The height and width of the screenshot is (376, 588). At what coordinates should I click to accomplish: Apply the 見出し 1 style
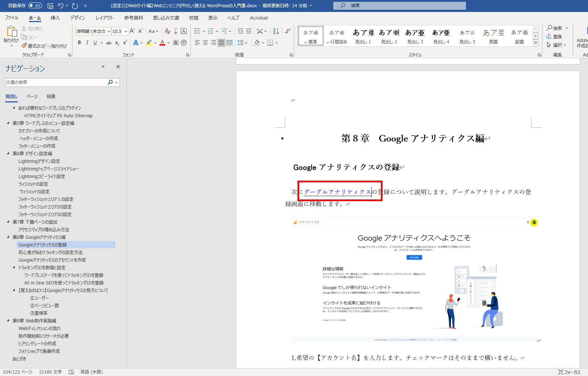coord(363,36)
